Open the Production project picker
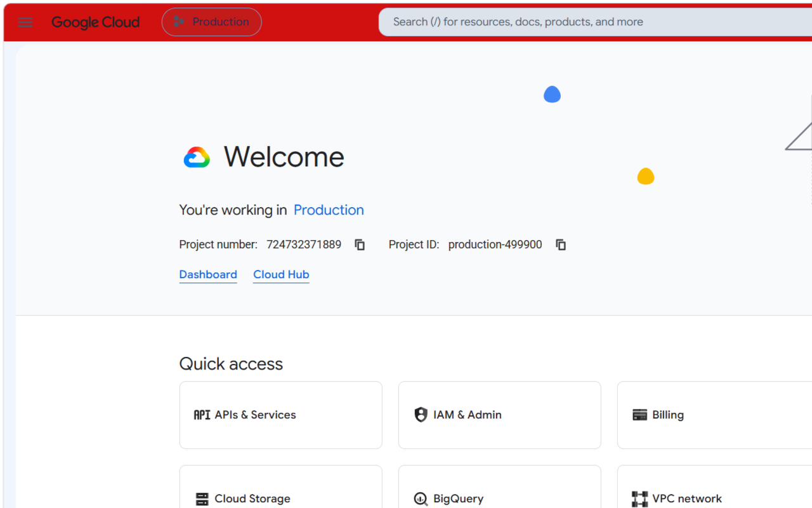The height and width of the screenshot is (508, 812). tap(212, 22)
